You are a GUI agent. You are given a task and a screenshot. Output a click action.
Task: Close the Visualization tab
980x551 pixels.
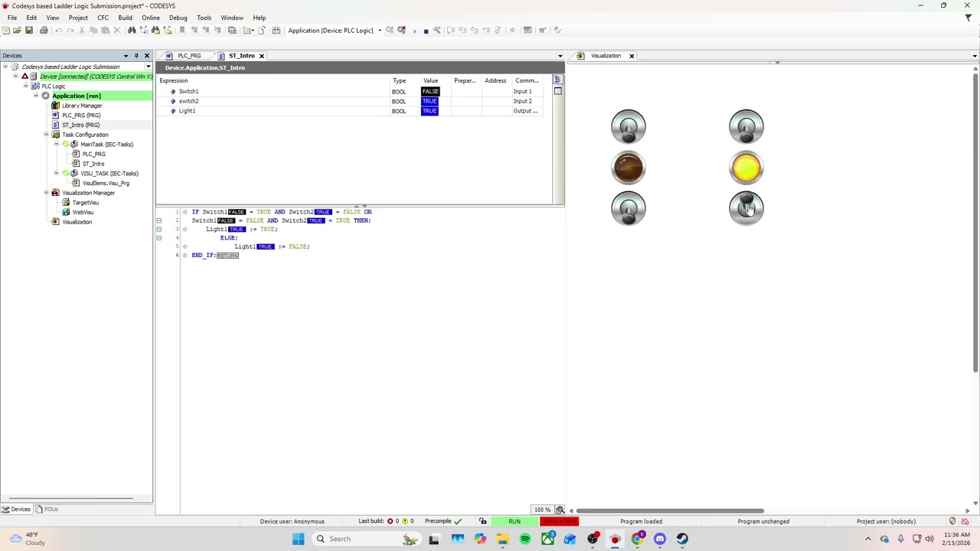point(632,56)
